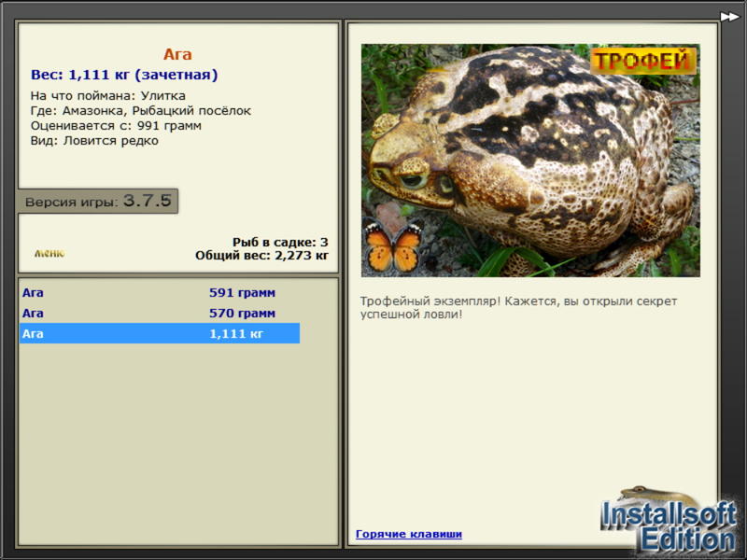Image resolution: width=747 pixels, height=560 pixels.
Task: Click the fast-forward arrows icon
Action: point(729,17)
